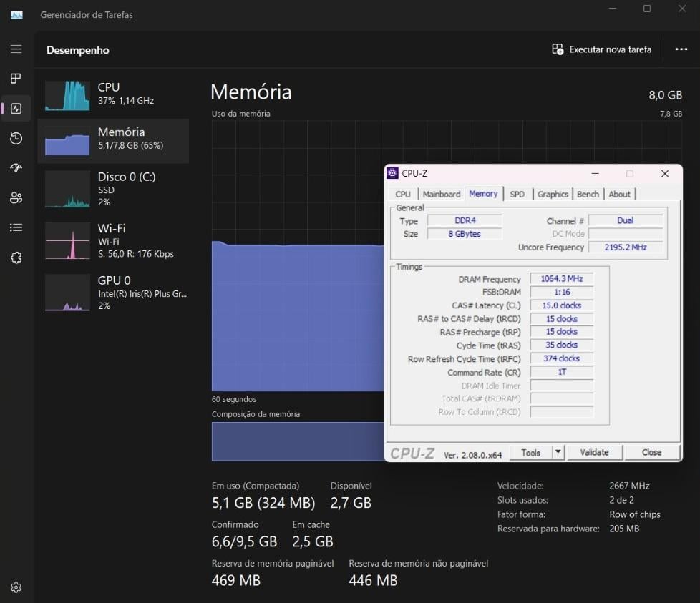Open the About tab in CPU-Z
700x603 pixels.
pos(620,194)
